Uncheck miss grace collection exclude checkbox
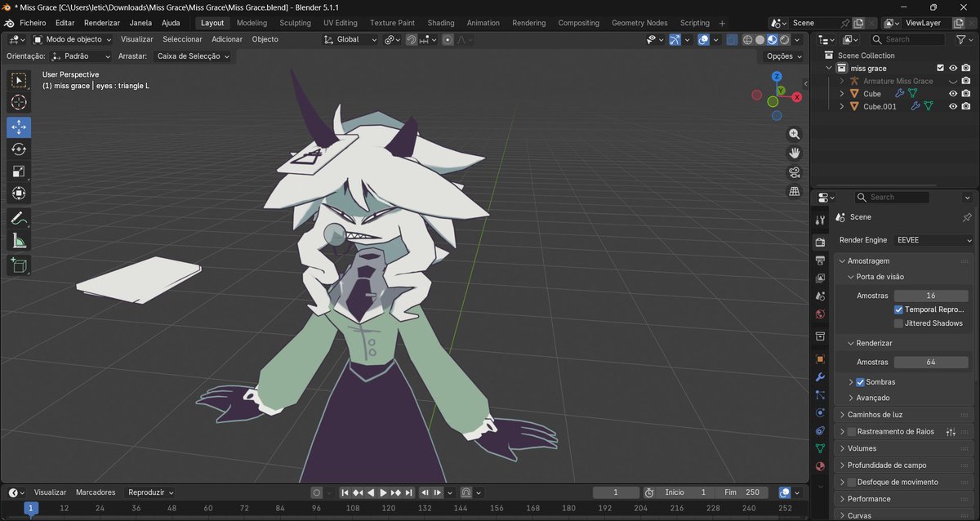Image resolution: width=980 pixels, height=521 pixels. [940, 68]
